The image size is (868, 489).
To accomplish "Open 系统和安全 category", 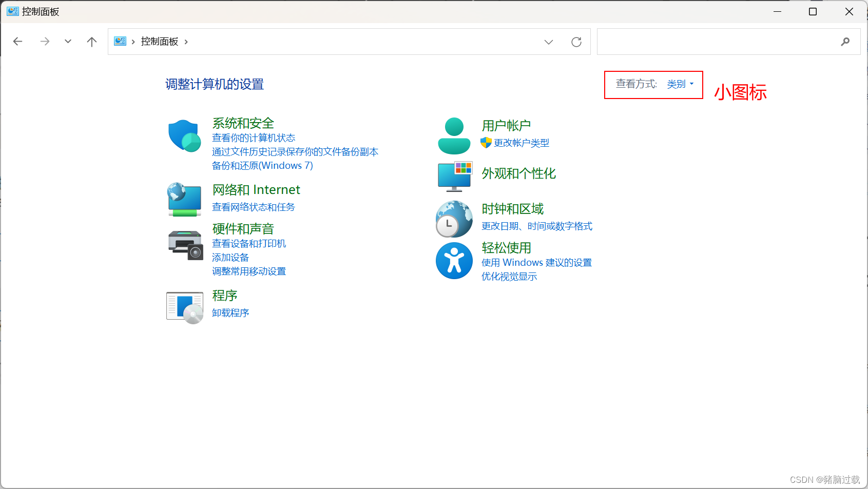I will pyautogui.click(x=243, y=123).
